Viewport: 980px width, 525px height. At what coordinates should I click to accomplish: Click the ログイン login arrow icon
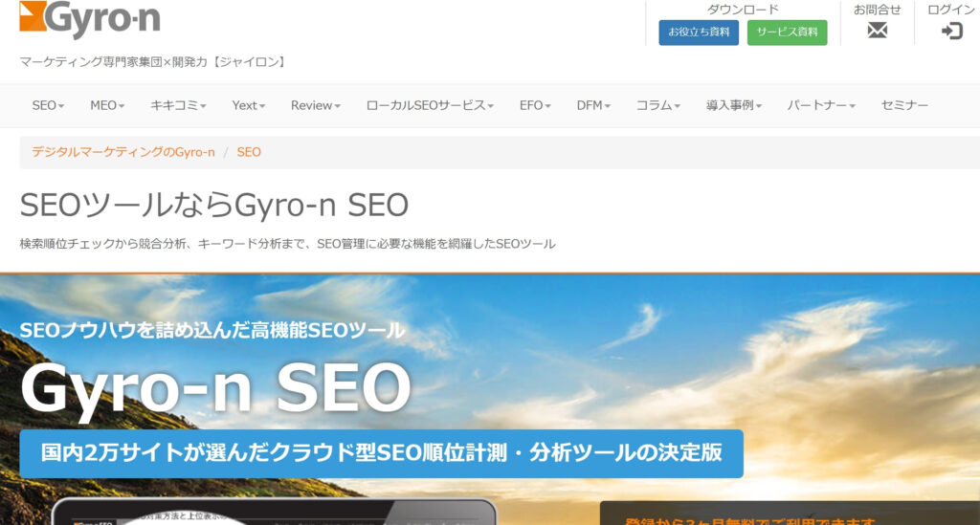(951, 31)
